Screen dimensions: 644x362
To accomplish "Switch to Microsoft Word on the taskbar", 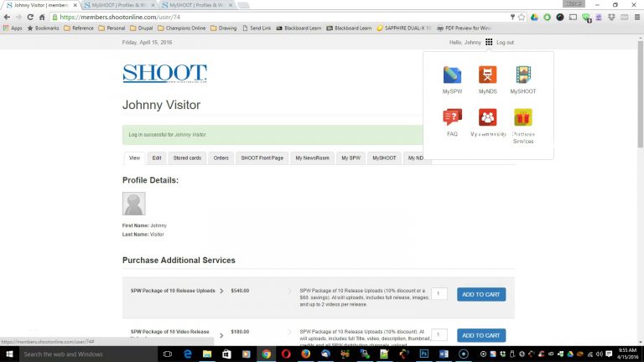I will click(444, 354).
